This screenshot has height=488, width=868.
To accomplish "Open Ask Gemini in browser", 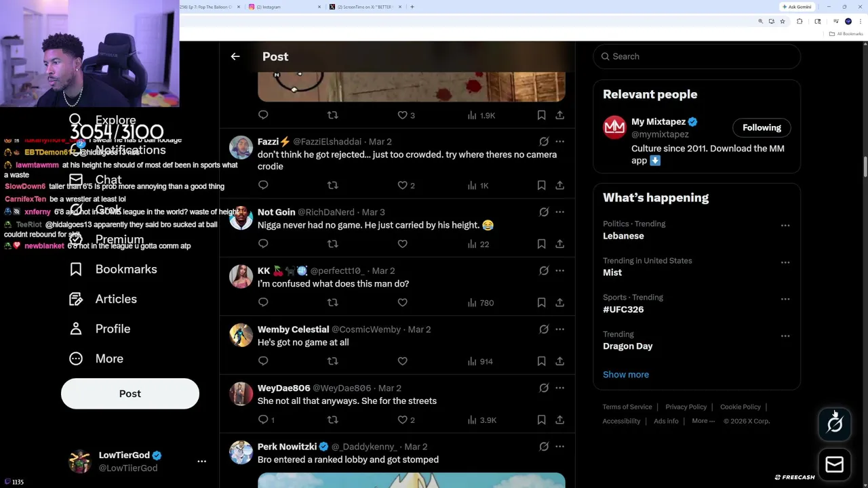I will click(797, 7).
